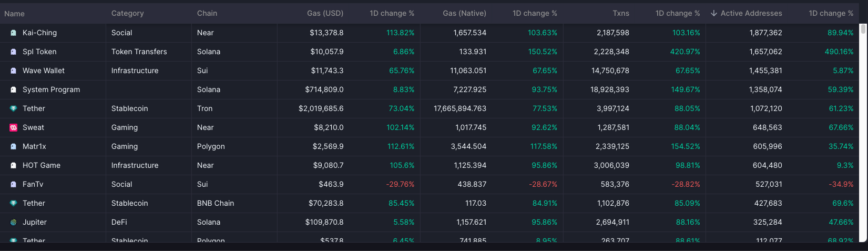Click the $714,809.0 gas value
The width and height of the screenshot is (868, 251).
pos(324,89)
